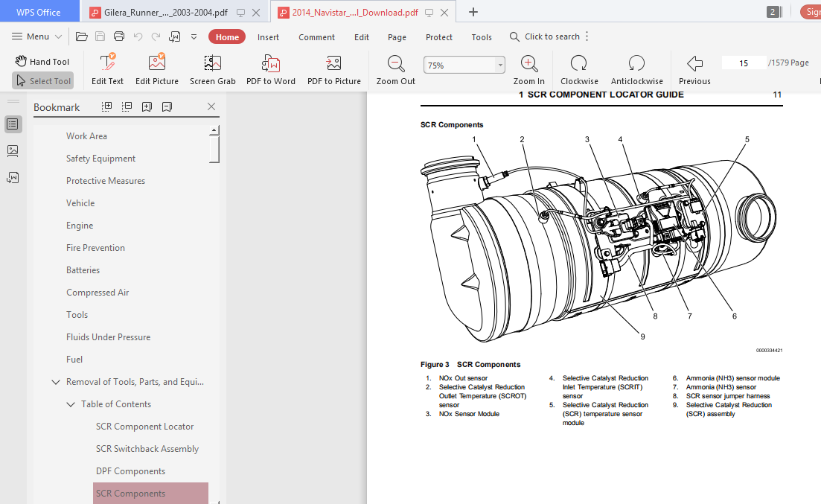
Task: Go to the Edit ribbon tab
Action: (x=362, y=37)
